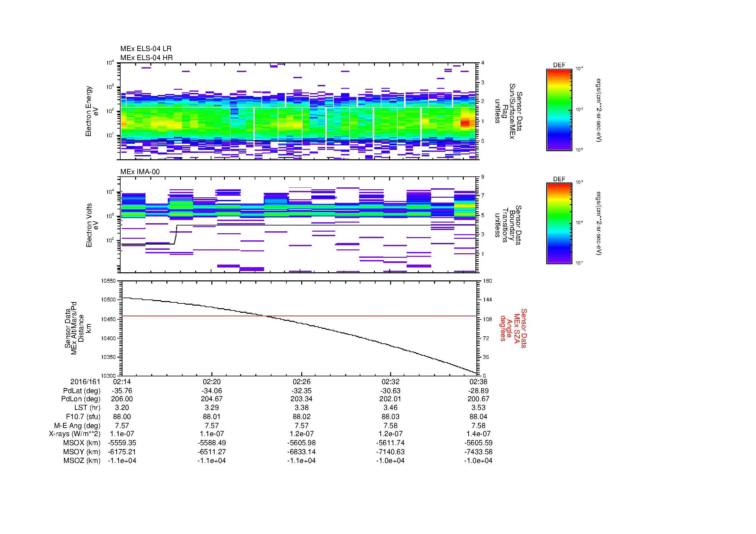Click the lower DEF color bar

[559, 224]
